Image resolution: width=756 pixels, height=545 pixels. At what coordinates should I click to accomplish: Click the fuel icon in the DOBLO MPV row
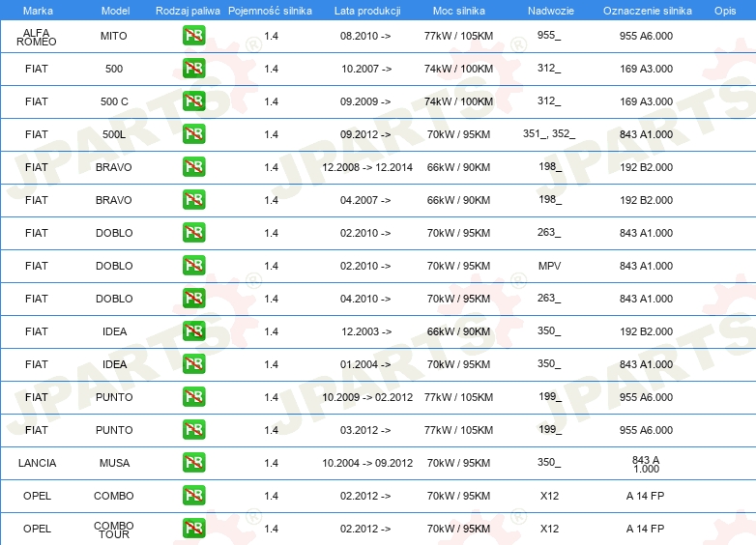click(193, 266)
